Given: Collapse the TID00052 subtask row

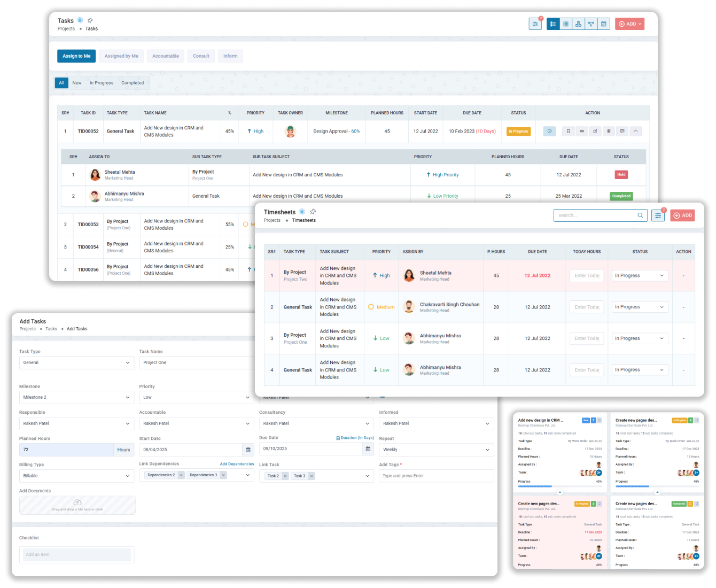Looking at the screenshot, I should tap(635, 131).
